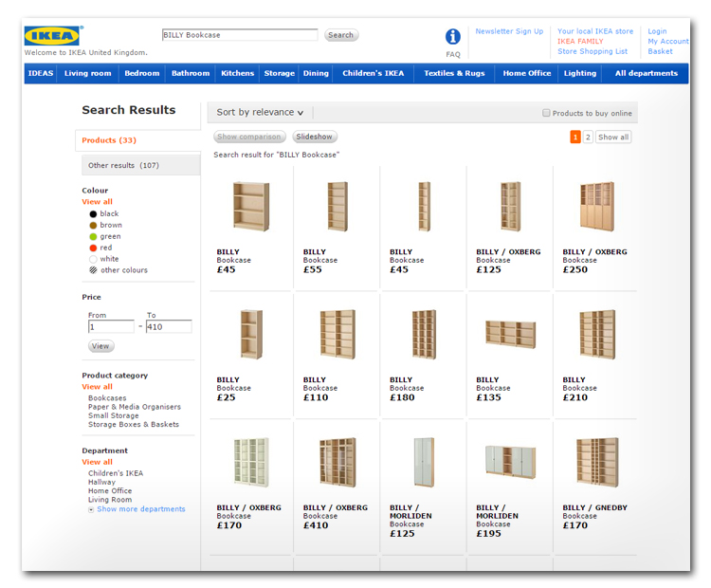Open the £180 BILLY bookcase thumbnail

[x=424, y=335]
